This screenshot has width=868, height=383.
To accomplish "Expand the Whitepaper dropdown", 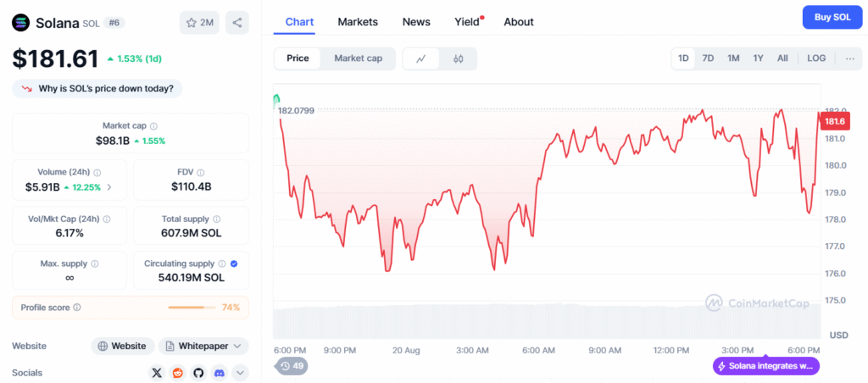I will 203,347.
